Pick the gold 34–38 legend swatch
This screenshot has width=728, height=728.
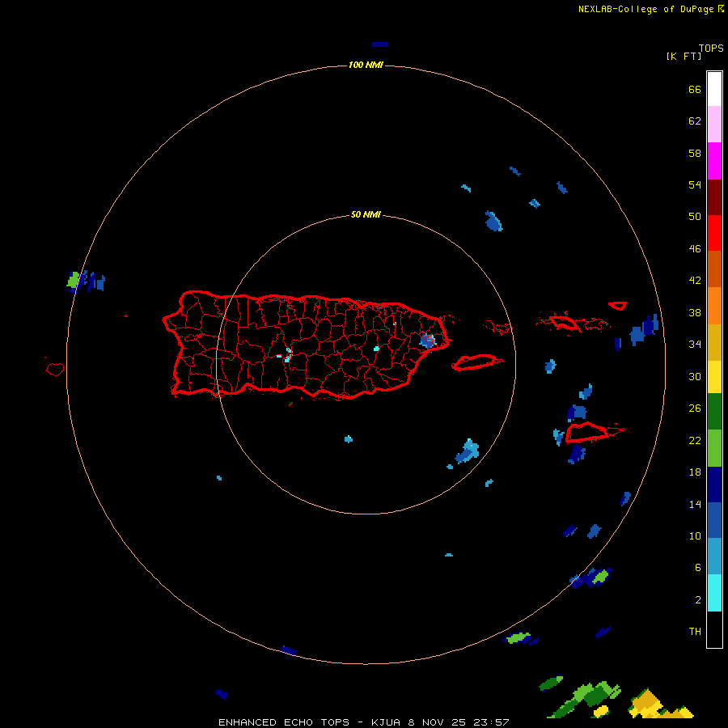[x=714, y=342]
